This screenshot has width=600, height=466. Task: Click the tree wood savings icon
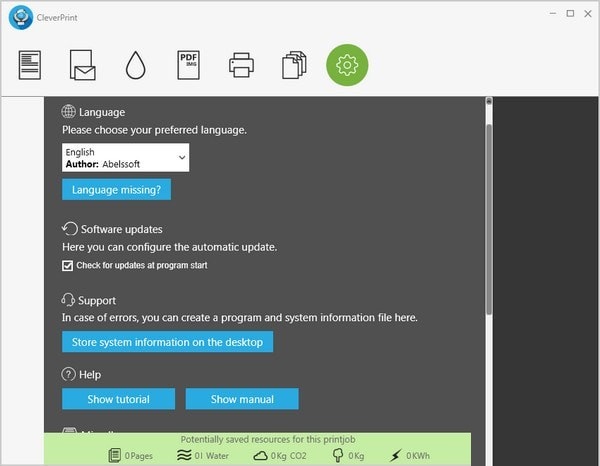(338, 455)
